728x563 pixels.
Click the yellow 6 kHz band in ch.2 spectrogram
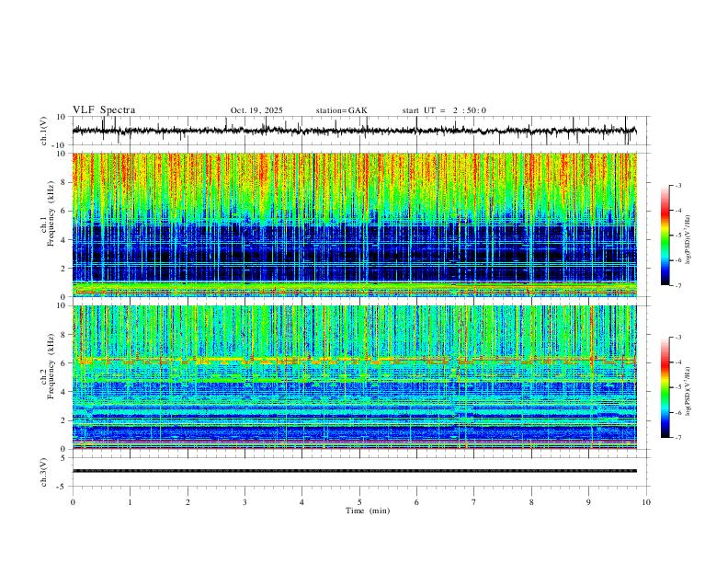(355, 360)
